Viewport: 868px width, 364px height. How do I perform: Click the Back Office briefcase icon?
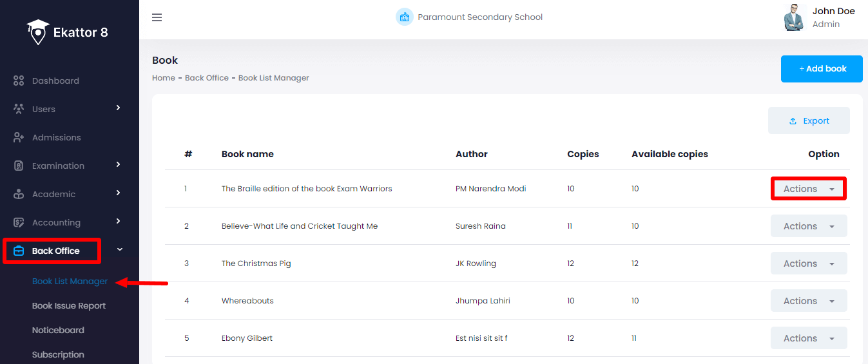(19, 251)
